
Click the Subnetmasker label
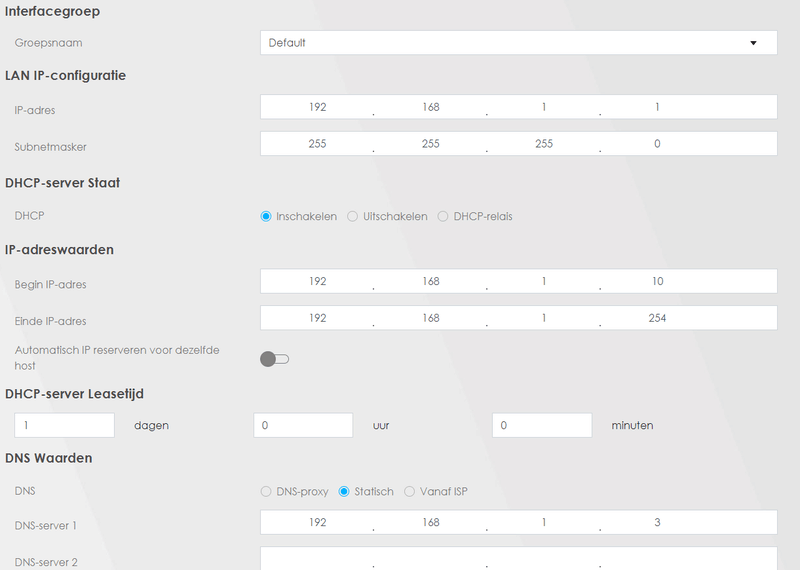click(x=51, y=147)
